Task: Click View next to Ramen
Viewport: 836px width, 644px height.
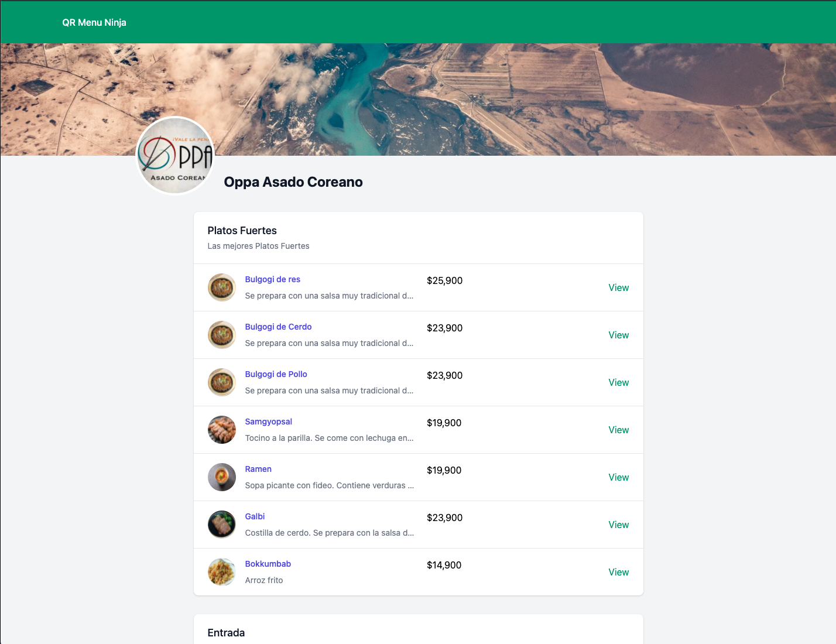Action: click(618, 477)
